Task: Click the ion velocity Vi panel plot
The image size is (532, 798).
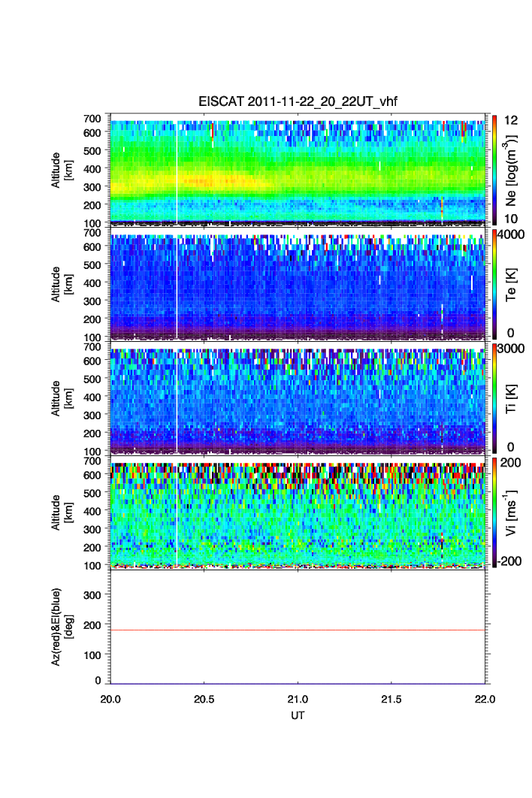Action: point(298,513)
